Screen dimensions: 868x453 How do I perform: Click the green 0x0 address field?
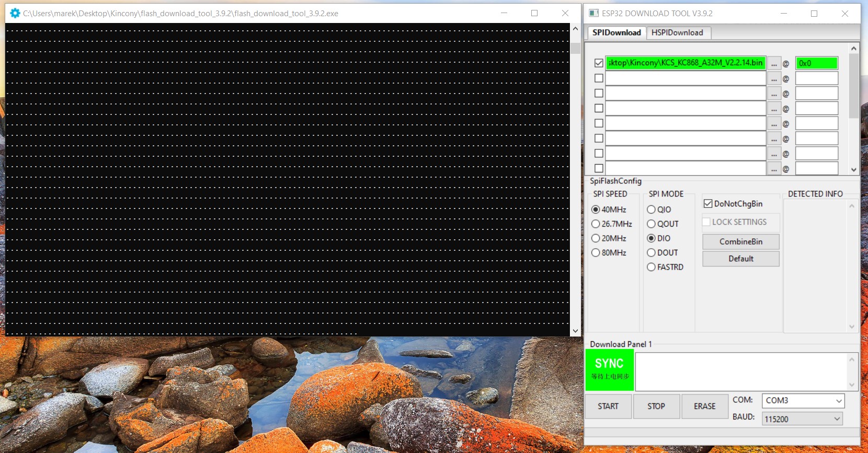(816, 63)
